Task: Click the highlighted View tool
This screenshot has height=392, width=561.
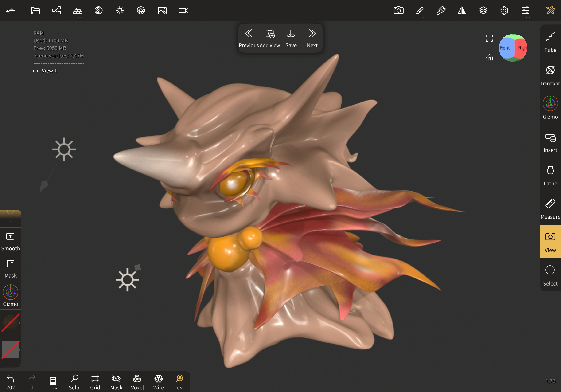Action: [550, 241]
